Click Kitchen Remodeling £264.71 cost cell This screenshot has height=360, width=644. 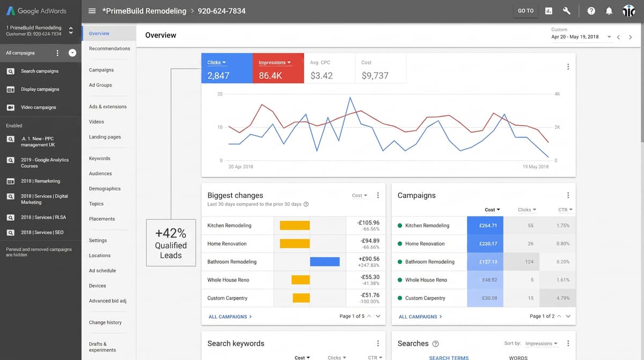[485, 226]
